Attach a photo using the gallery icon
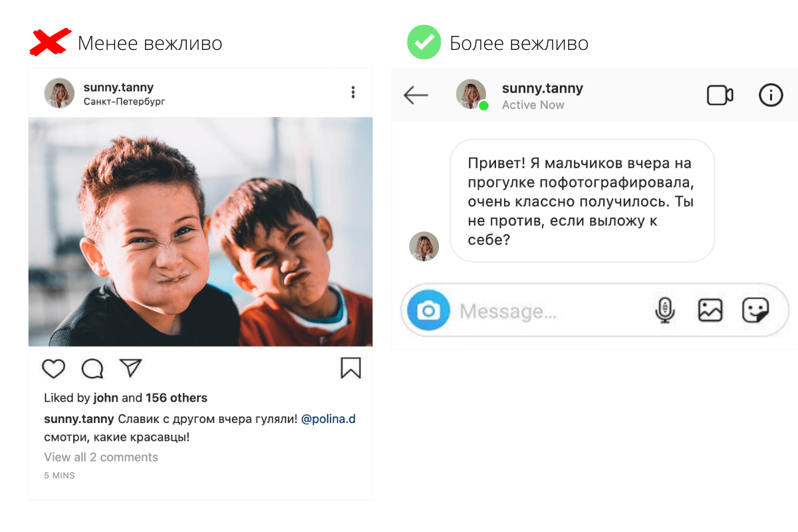Image resolution: width=798 pixels, height=532 pixels. (x=710, y=310)
